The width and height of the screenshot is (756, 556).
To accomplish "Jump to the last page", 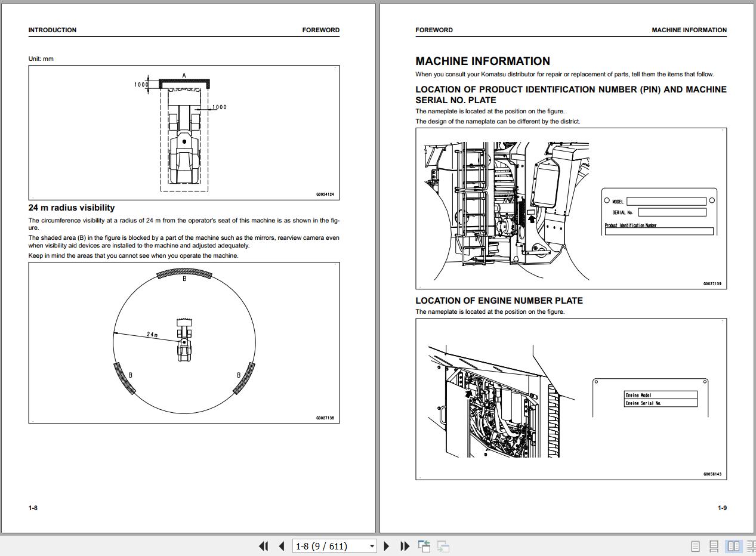I will [405, 546].
